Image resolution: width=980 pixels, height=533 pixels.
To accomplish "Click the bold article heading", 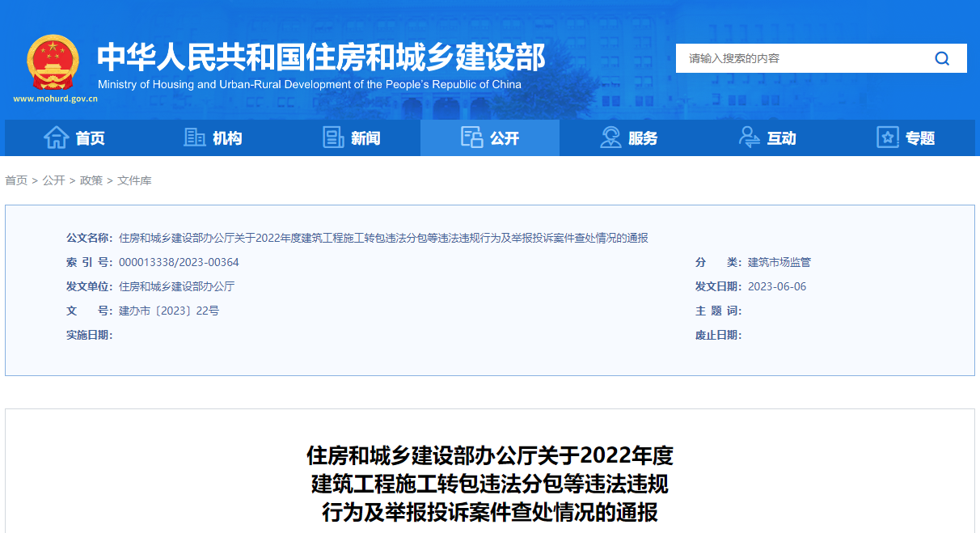I will tap(490, 484).
